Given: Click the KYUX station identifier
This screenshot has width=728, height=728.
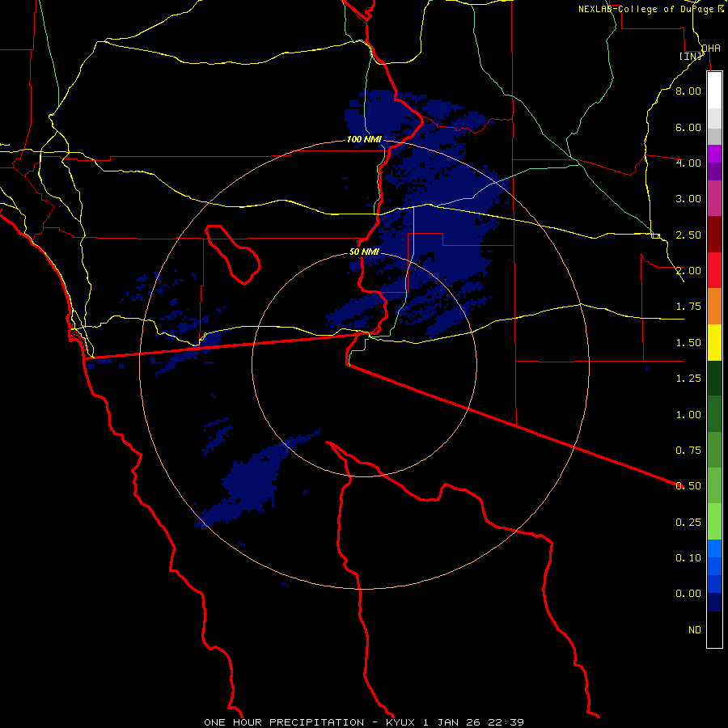Looking at the screenshot, I should pos(401,722).
